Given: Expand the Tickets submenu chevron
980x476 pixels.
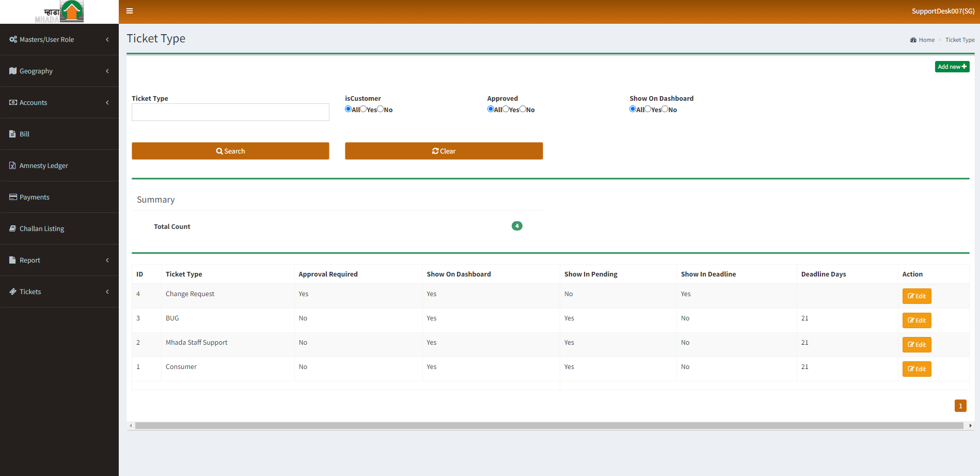Looking at the screenshot, I should pos(107,291).
